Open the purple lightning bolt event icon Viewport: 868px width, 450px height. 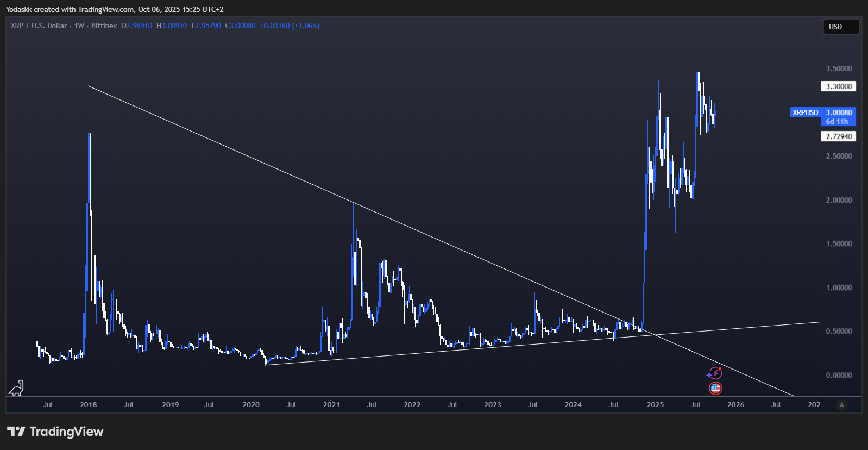715,373
